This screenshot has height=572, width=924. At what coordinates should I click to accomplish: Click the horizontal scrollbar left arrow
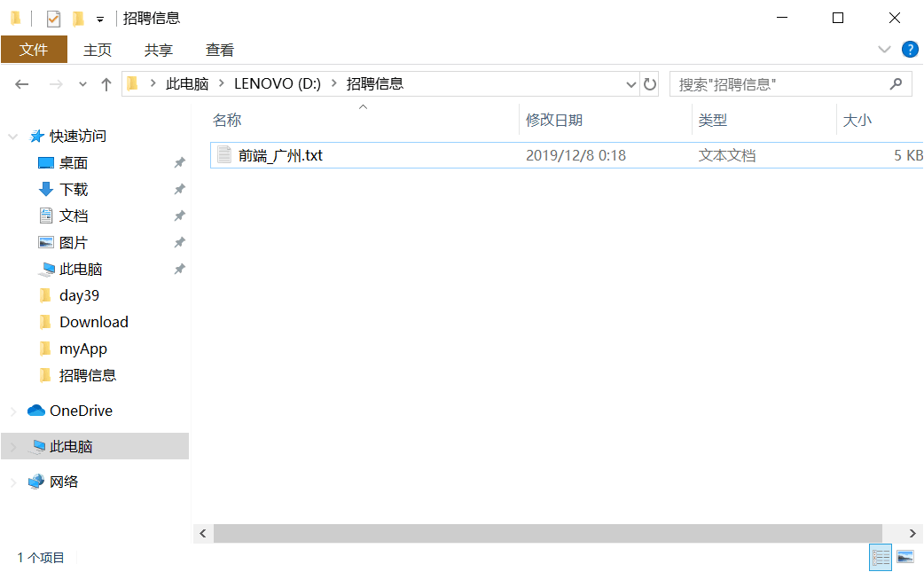pyautogui.click(x=203, y=534)
